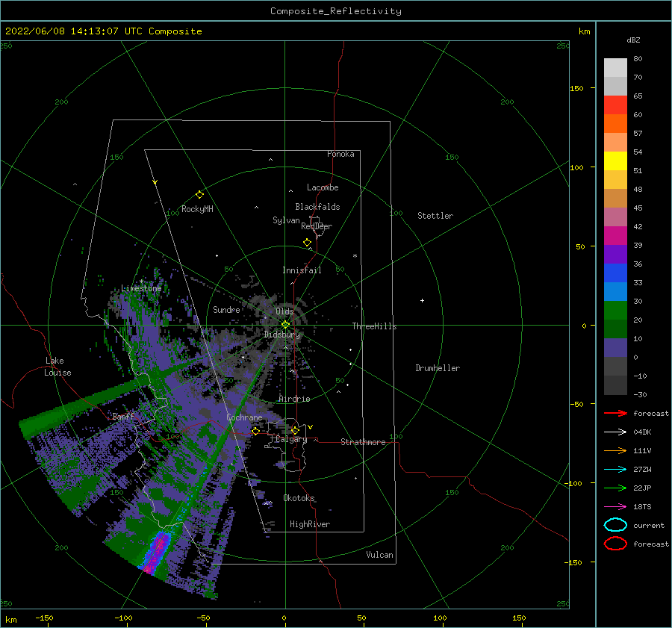Click the Innisfail label

point(302,270)
